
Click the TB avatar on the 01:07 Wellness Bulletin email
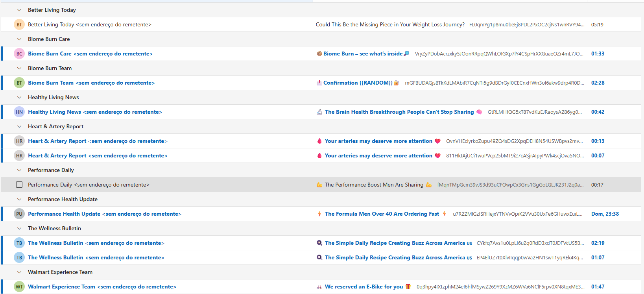tap(19, 257)
